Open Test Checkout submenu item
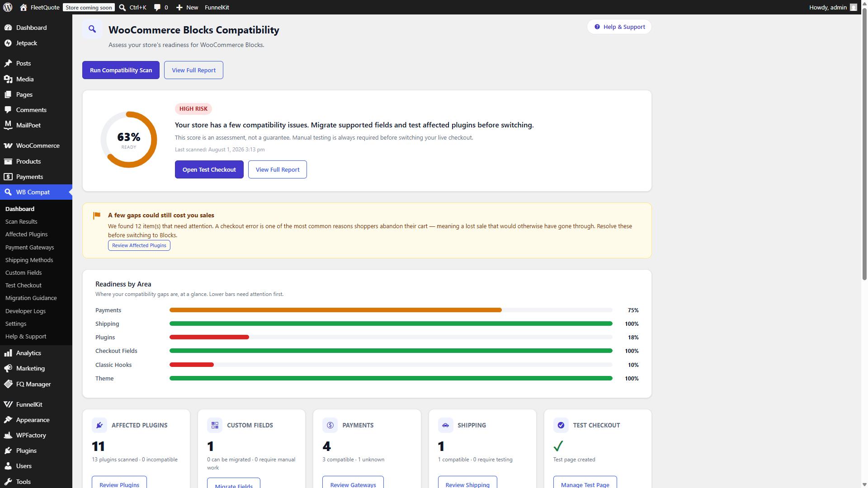 [x=24, y=285]
